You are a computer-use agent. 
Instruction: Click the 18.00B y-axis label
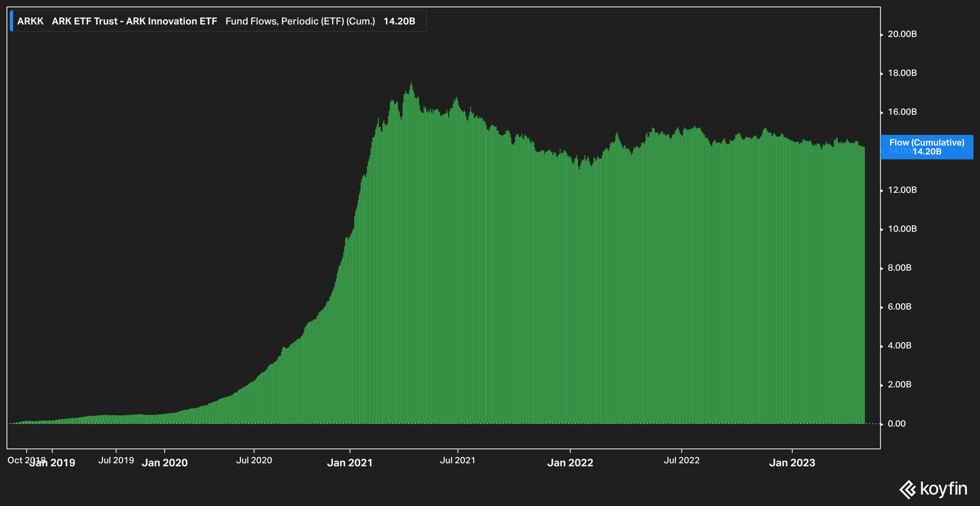(902, 73)
